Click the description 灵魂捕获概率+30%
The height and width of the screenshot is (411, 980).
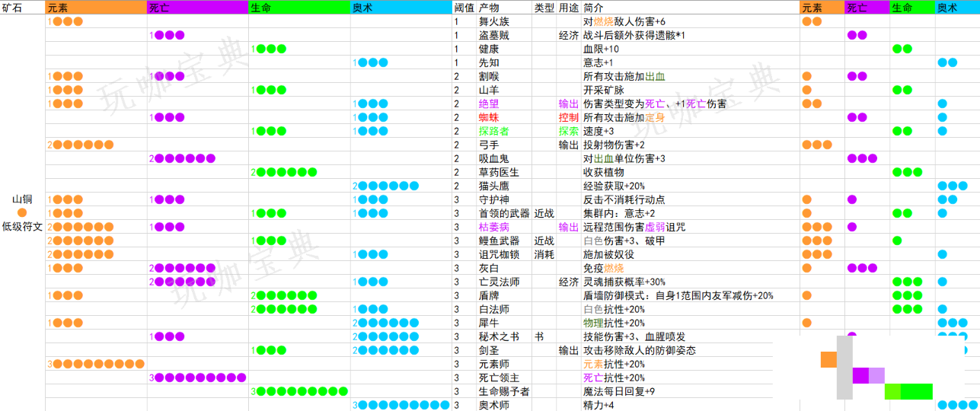click(624, 282)
